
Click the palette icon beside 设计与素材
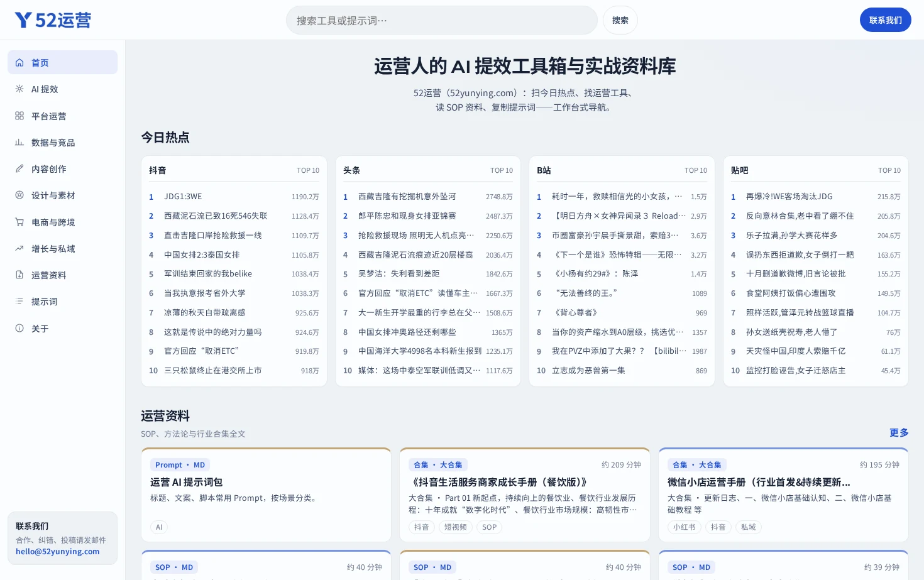19,195
